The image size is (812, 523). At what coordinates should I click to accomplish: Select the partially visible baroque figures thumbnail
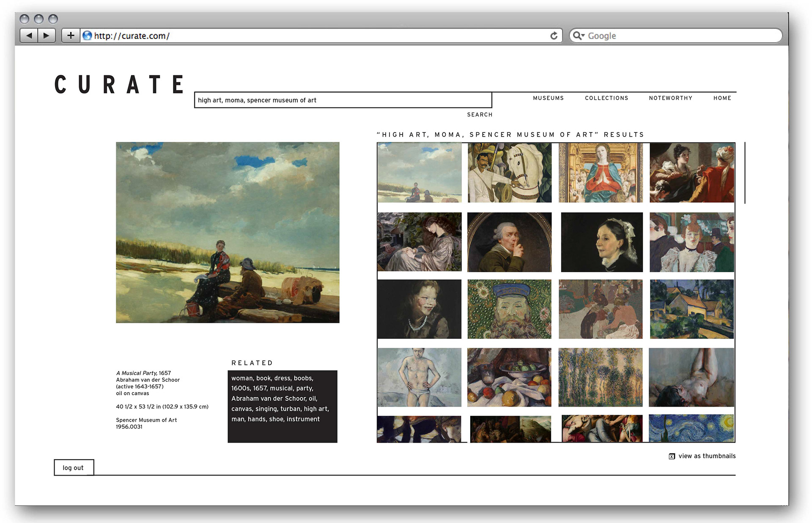click(x=602, y=429)
